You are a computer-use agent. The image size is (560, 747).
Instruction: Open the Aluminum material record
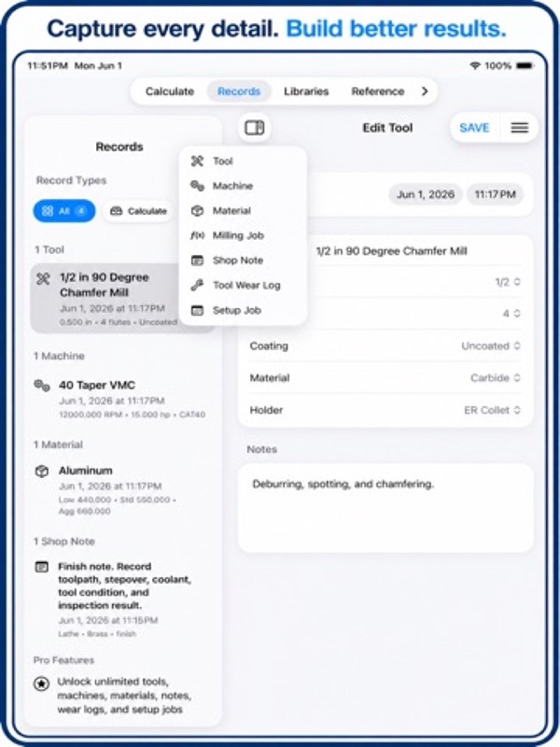pyautogui.click(x=122, y=489)
